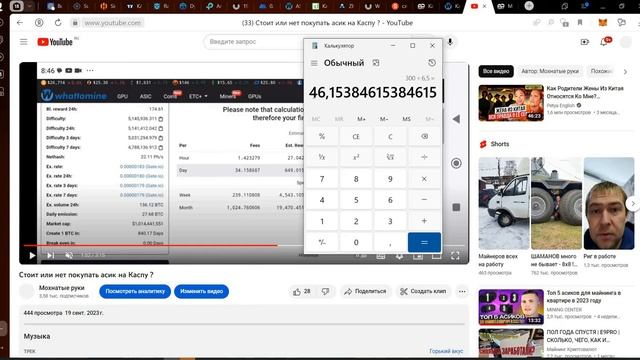Add to memory with M+

pos(361,119)
